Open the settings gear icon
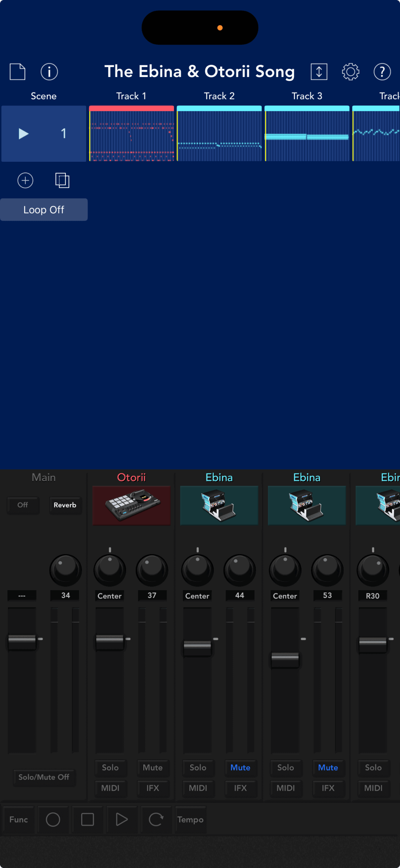The height and width of the screenshot is (868, 400). point(350,72)
